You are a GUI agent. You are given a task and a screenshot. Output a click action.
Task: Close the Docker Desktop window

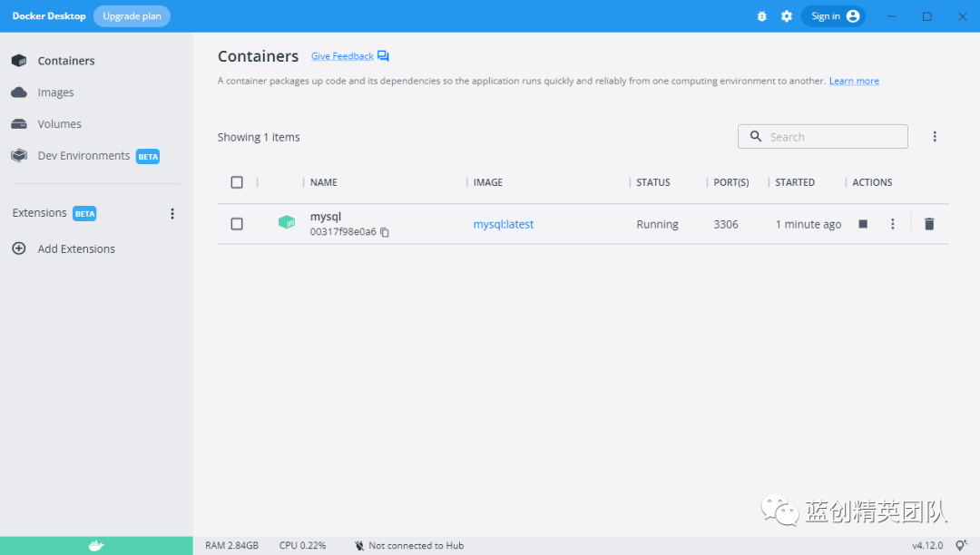(x=963, y=16)
